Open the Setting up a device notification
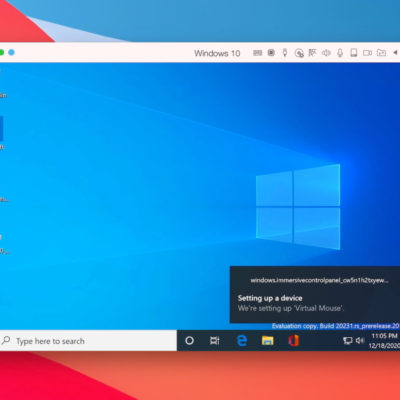 (315, 295)
